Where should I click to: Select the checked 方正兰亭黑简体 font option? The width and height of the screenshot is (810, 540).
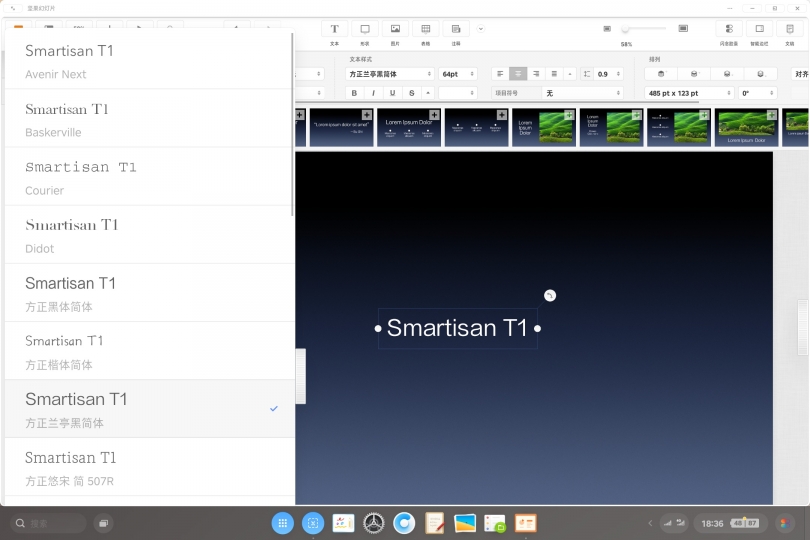click(149, 409)
